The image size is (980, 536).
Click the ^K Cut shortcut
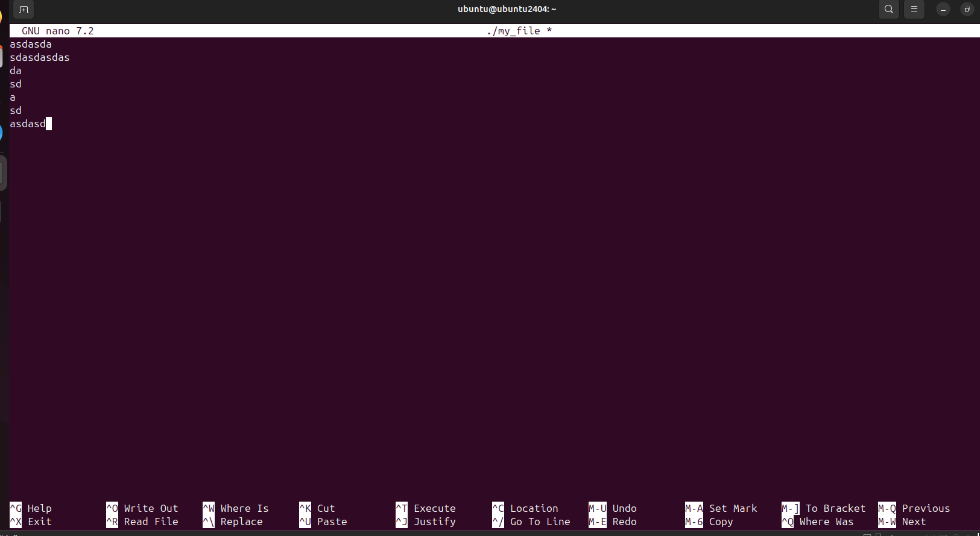pyautogui.click(x=317, y=508)
